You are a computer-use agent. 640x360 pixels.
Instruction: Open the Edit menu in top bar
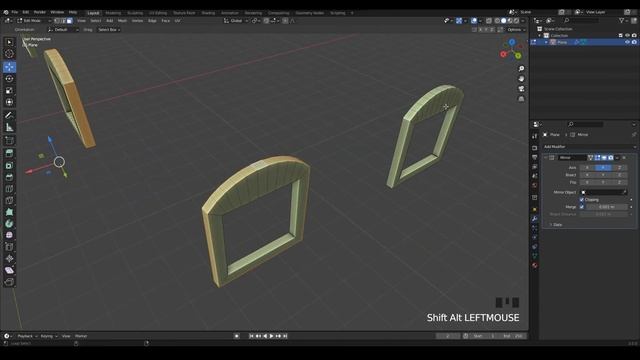[x=26, y=12]
